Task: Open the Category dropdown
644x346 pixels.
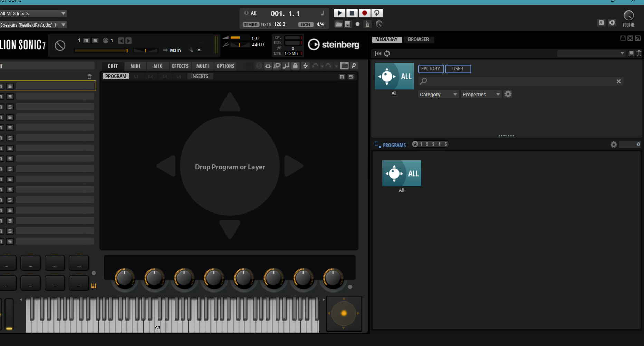Action: click(x=438, y=94)
